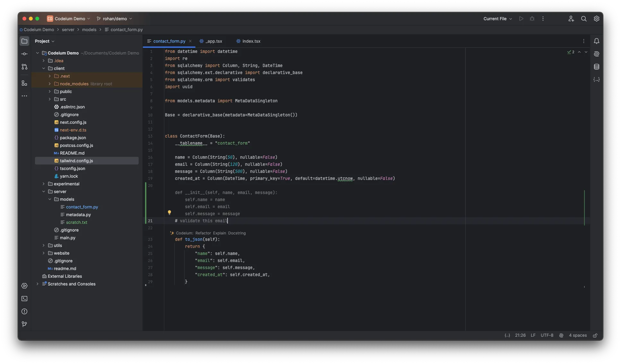
Task: Click the Codeium status icon in status bar
Action: [561, 335]
